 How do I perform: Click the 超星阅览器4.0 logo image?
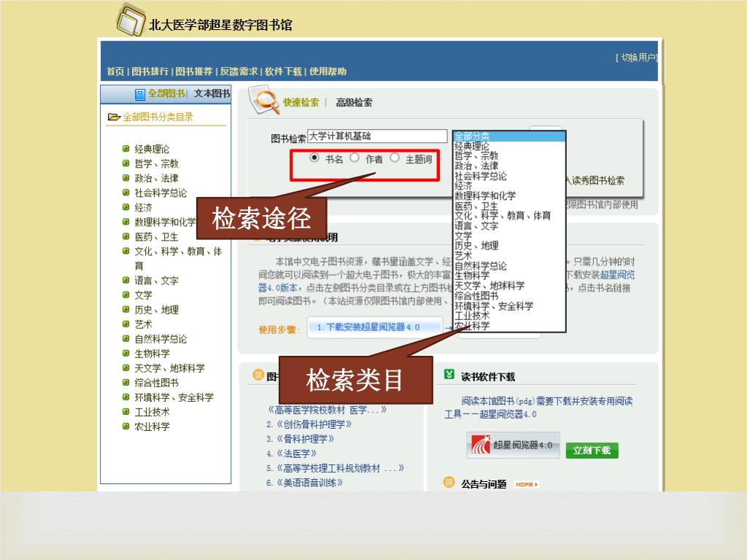[x=513, y=446]
